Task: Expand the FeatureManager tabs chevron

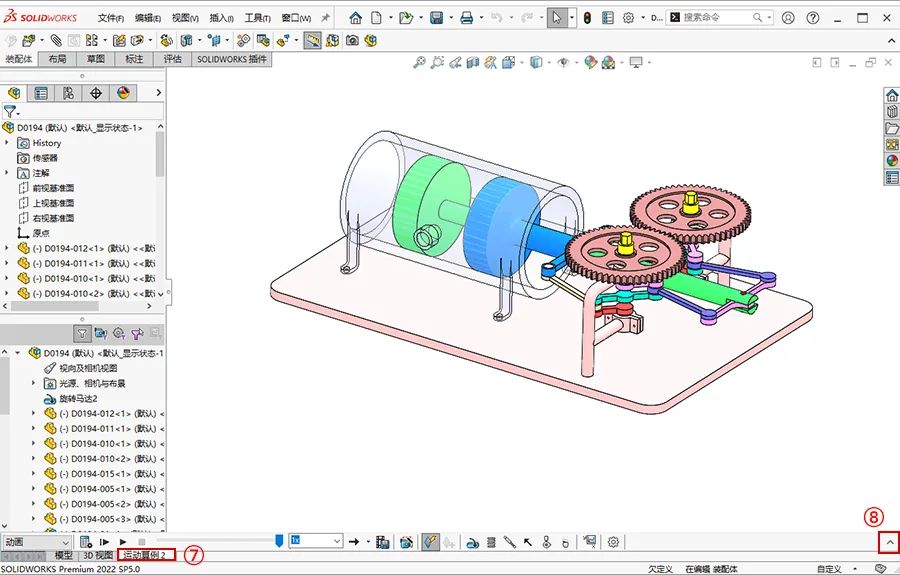Action: [x=158, y=92]
